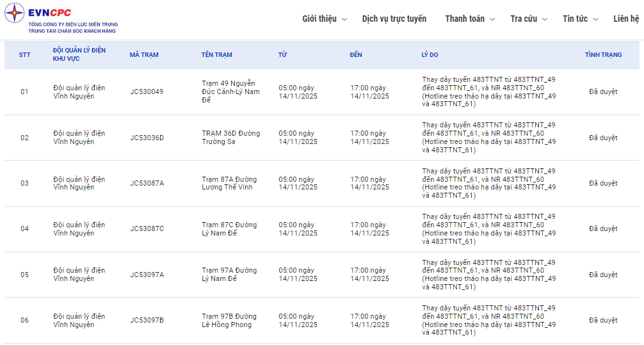This screenshot has height=345, width=644.
Task: Select the Lý do column header
Action: 430,55
